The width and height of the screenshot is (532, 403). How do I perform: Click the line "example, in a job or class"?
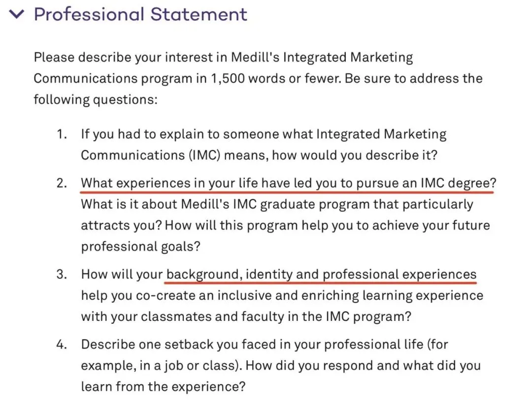(281, 366)
